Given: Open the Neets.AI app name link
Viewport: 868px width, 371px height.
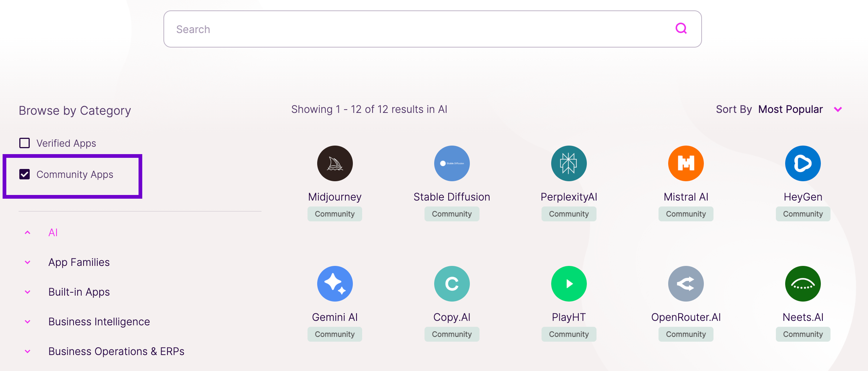Looking at the screenshot, I should [803, 317].
